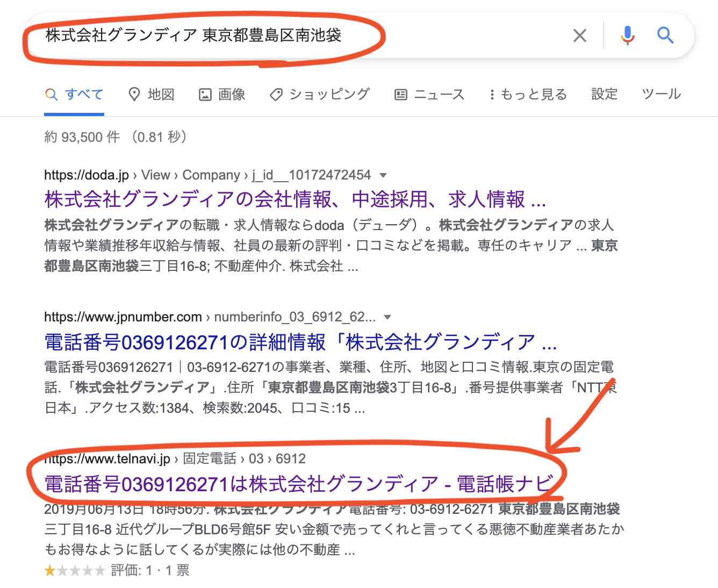Open the ニュース tab
The image size is (718, 588).
(429, 95)
